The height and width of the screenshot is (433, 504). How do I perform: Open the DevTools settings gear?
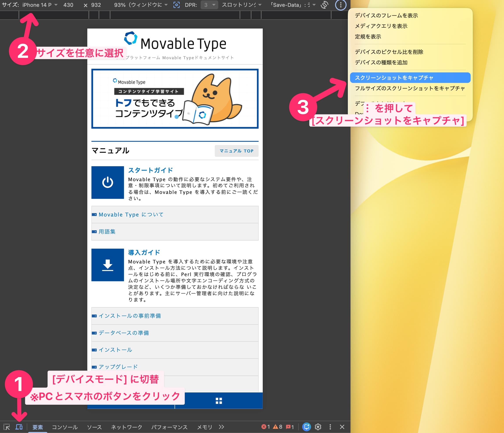(318, 427)
